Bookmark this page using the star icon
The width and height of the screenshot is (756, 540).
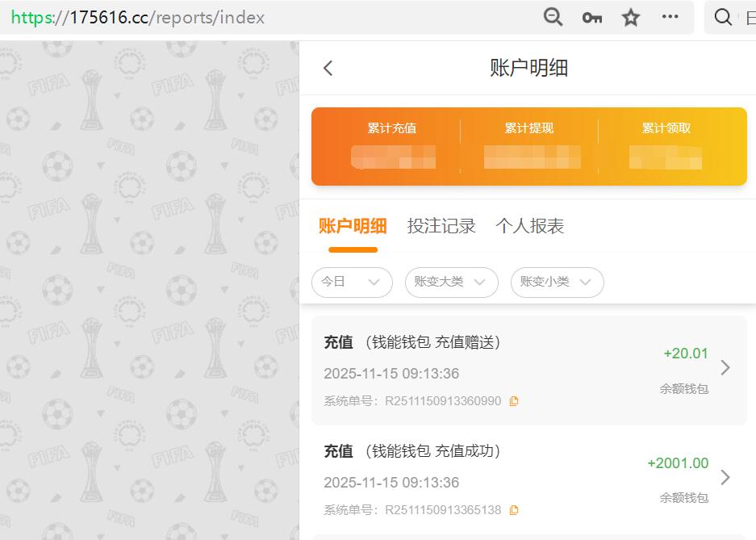[x=630, y=17]
